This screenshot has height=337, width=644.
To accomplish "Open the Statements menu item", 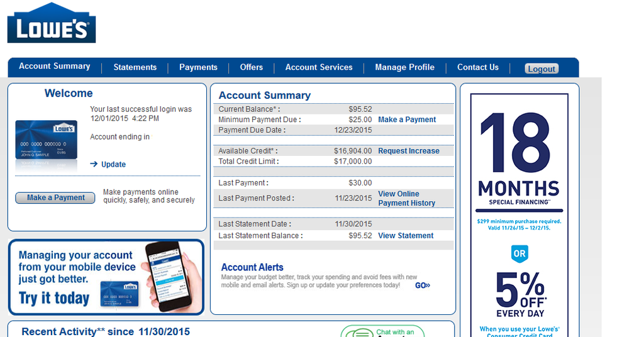I will coord(135,67).
